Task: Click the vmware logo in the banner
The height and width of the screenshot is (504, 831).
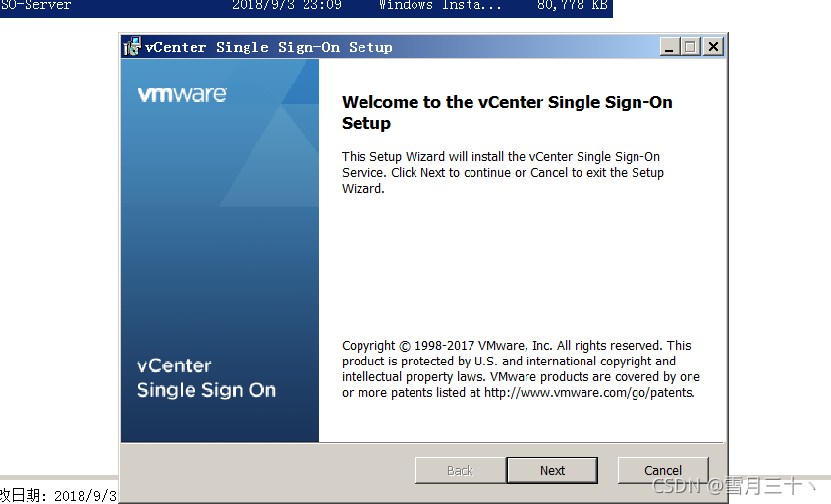Action: [182, 94]
